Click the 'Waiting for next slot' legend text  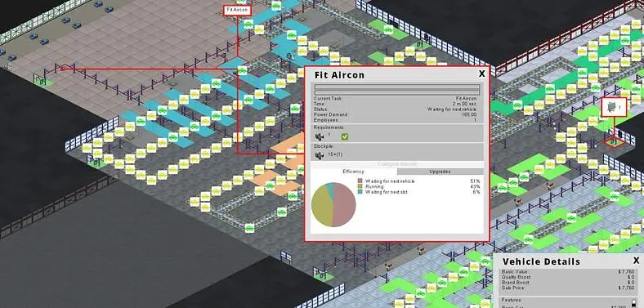click(x=387, y=192)
